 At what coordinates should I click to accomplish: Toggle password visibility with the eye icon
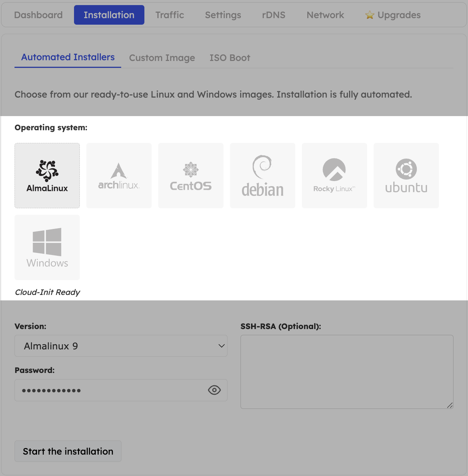pos(214,390)
